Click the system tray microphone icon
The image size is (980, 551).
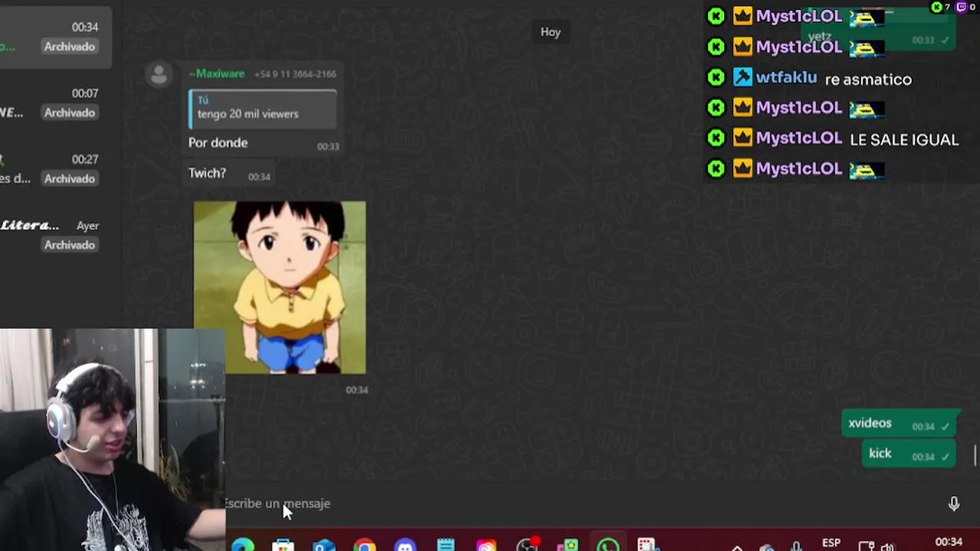[797, 546]
